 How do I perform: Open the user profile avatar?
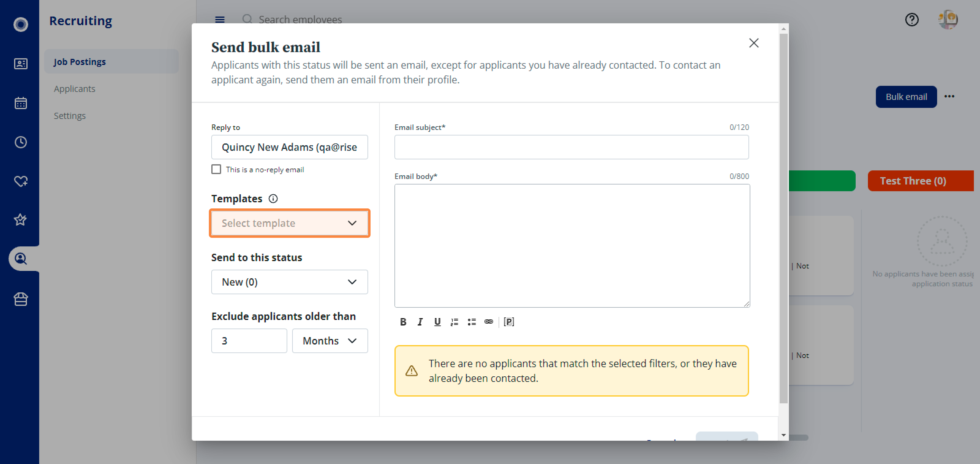click(x=948, y=19)
